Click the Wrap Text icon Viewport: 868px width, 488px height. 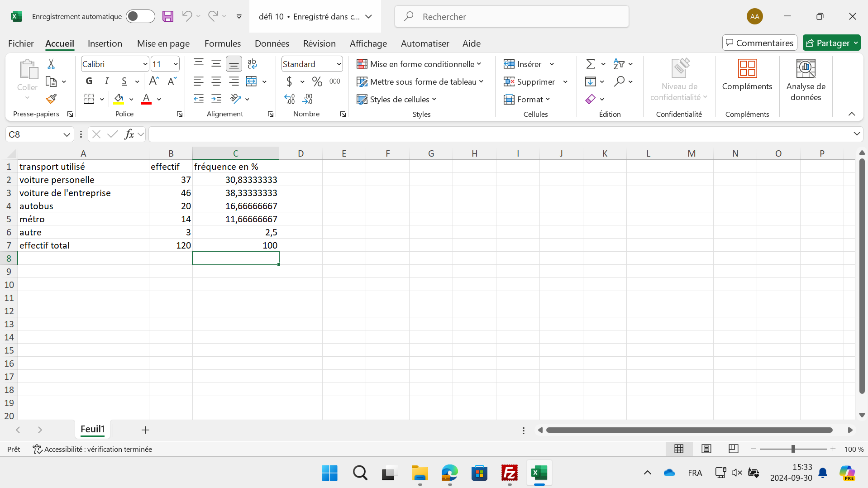point(253,64)
